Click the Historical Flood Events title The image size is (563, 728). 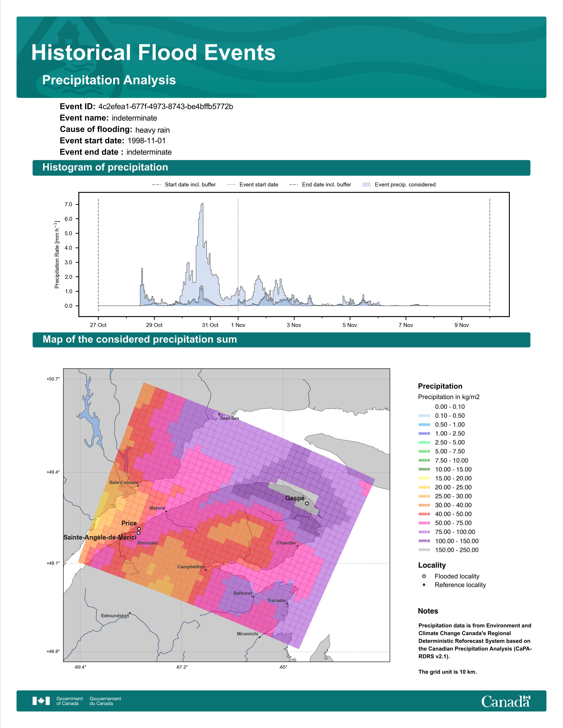coord(153,53)
